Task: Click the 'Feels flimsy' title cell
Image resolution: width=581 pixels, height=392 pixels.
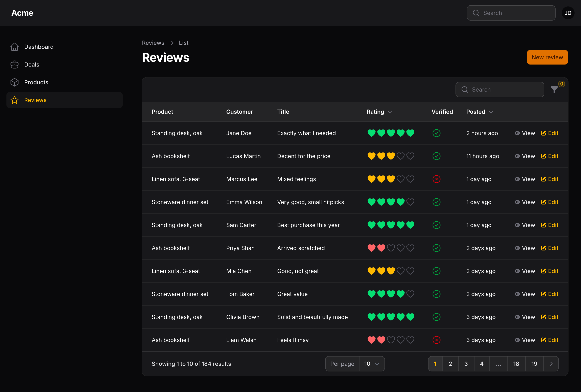Action: tap(293, 340)
